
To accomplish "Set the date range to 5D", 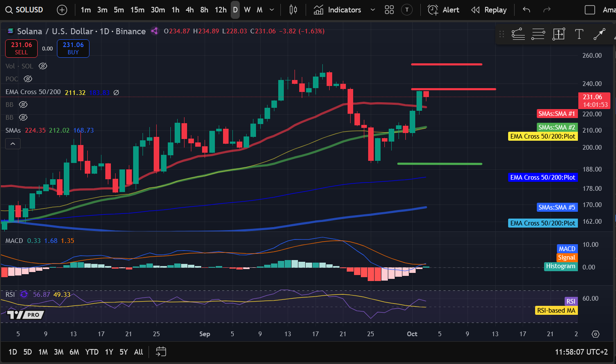I will tap(27, 352).
